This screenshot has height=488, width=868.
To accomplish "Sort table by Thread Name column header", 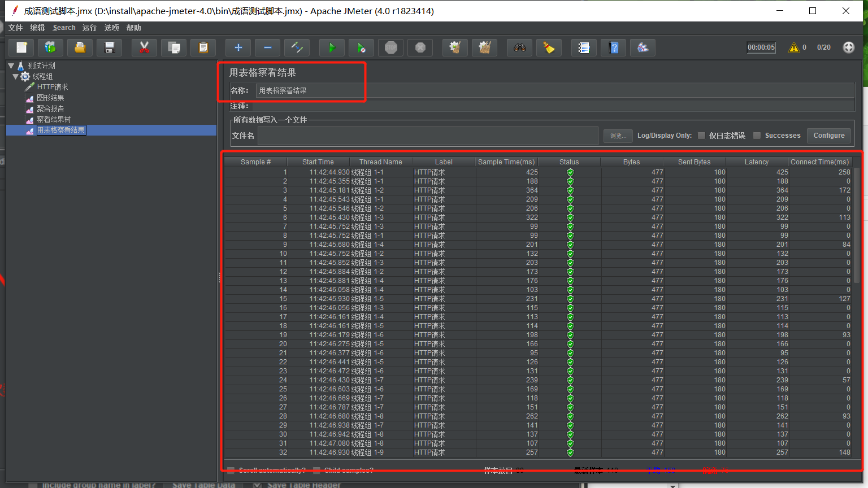I will click(381, 162).
